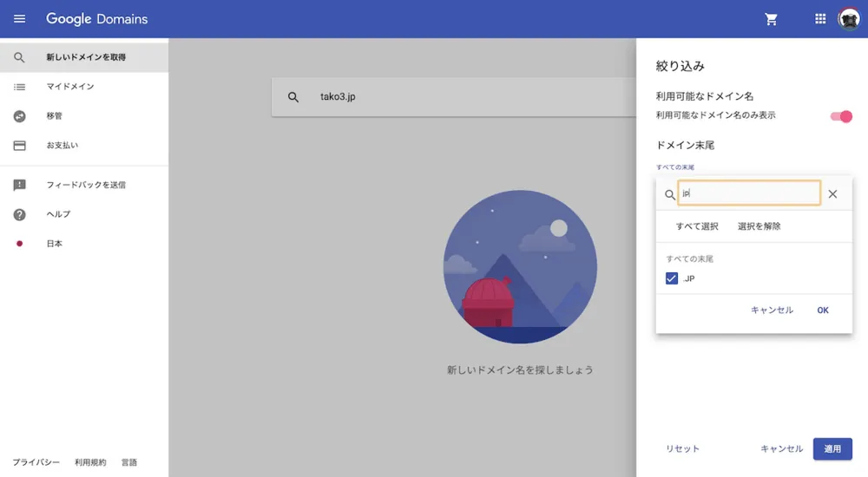Toggle 利用可能なドメイン名のみ表示 switch
The height and width of the screenshot is (477, 868).
841,116
